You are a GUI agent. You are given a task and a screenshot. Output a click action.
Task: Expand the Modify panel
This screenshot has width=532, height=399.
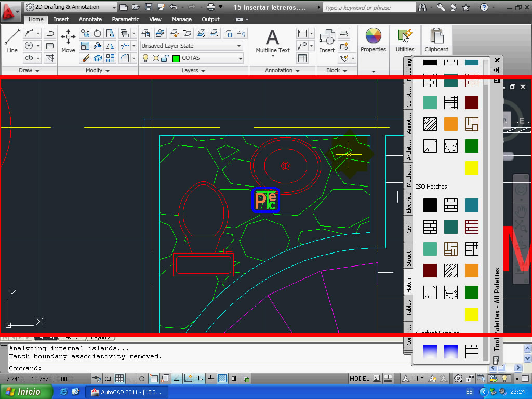[x=98, y=70]
